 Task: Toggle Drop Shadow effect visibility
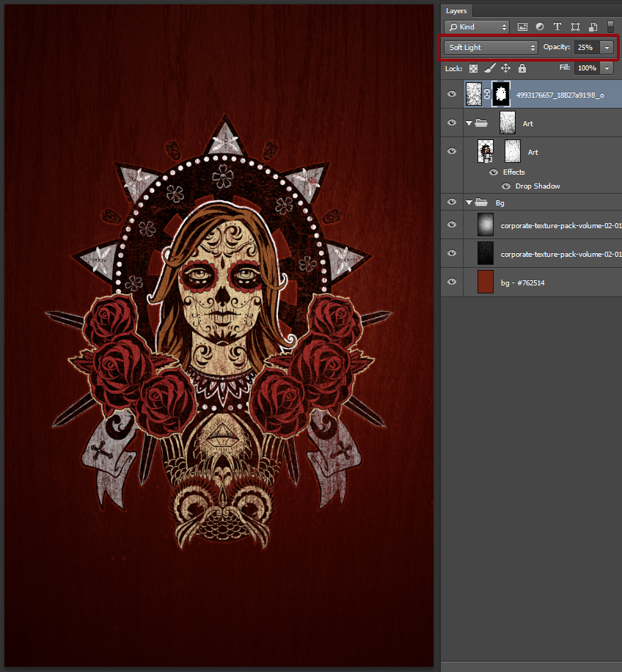[x=506, y=186]
